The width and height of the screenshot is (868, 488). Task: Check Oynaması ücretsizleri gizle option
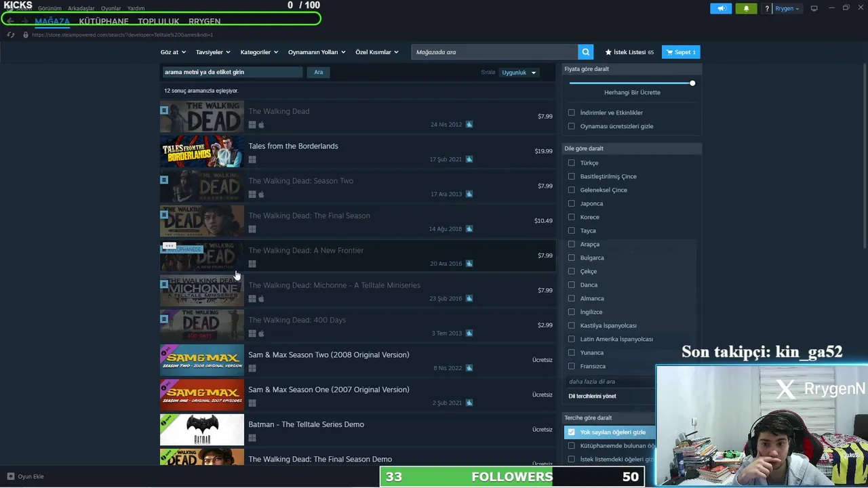click(x=571, y=126)
